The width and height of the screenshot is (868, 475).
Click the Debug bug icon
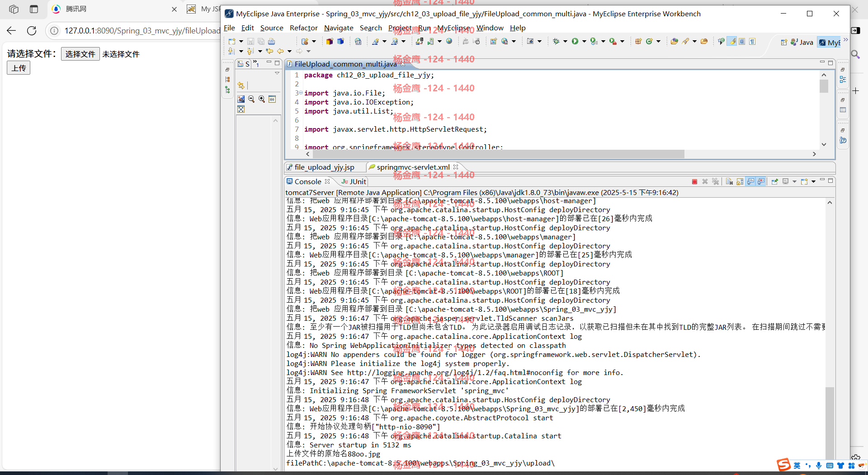[x=556, y=41]
